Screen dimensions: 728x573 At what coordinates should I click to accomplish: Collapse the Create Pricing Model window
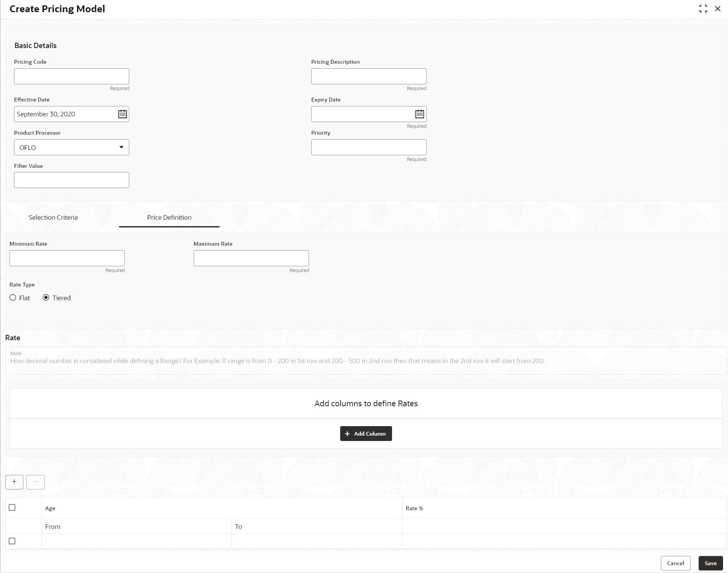[703, 9]
